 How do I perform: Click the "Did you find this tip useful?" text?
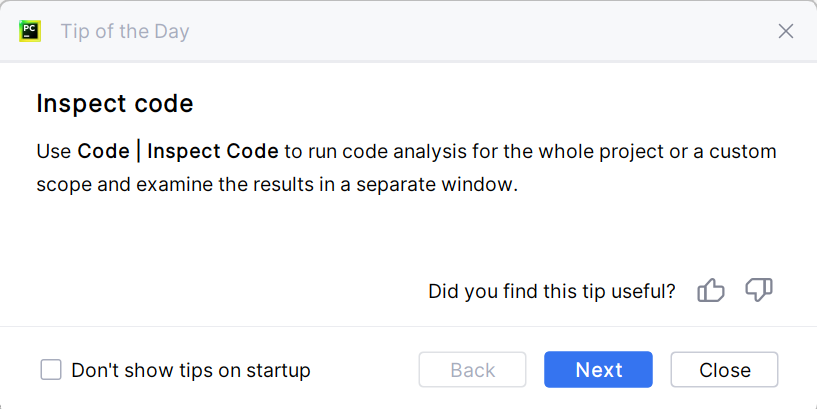[x=551, y=291]
